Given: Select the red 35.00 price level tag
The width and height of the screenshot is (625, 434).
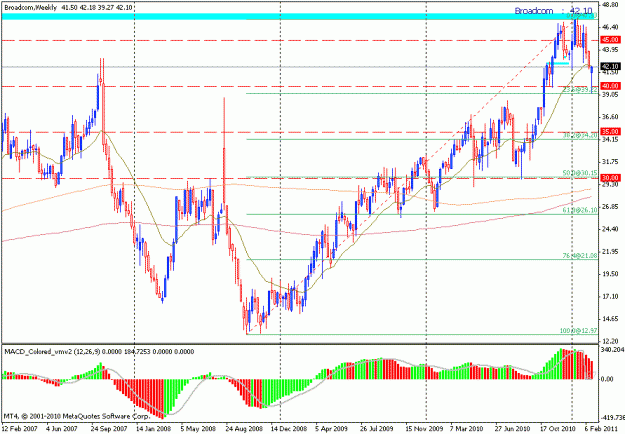Looking at the screenshot, I should point(611,132).
